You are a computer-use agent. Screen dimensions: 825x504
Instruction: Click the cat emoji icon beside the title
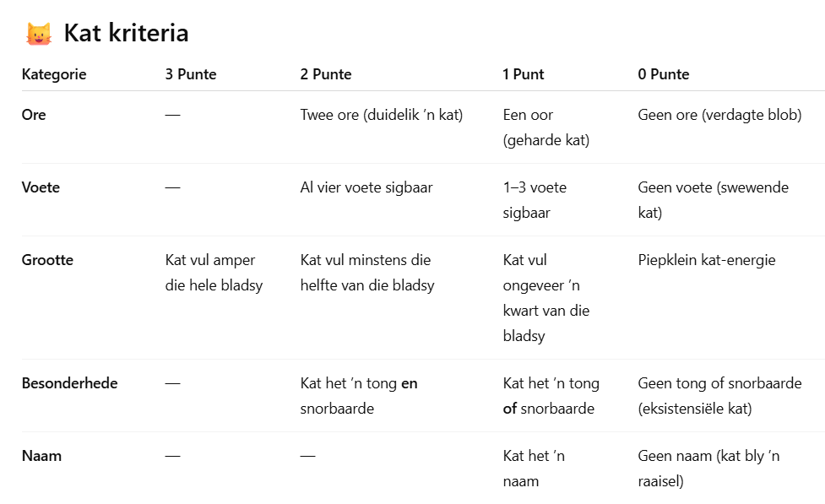click(38, 34)
